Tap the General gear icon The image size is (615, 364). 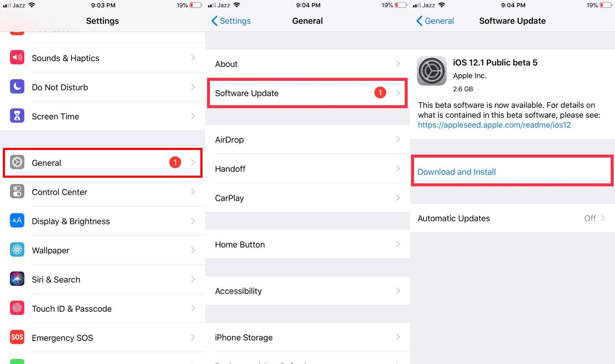(x=17, y=162)
